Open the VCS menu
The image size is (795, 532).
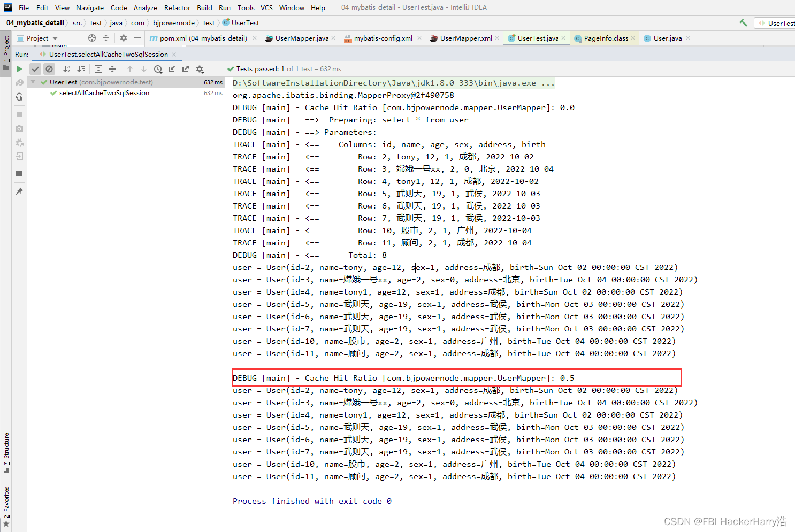(x=266, y=7)
